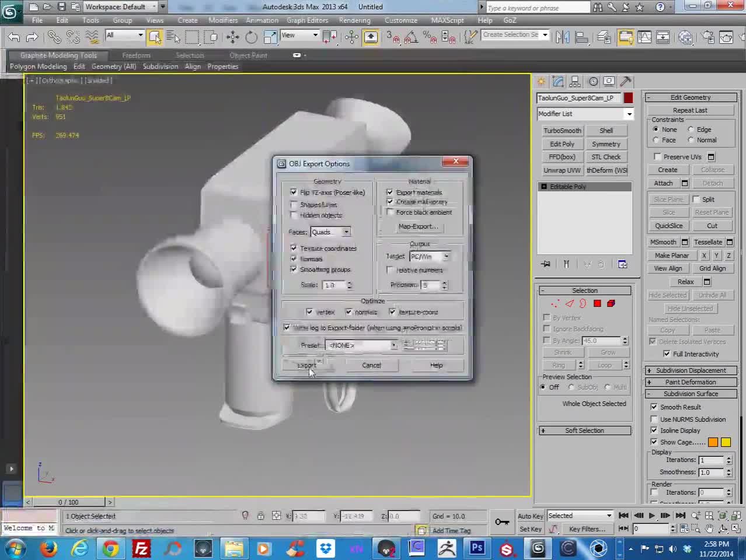The image size is (746, 560).
Task: Click the TurboSmooth modifier button
Action: point(562,131)
